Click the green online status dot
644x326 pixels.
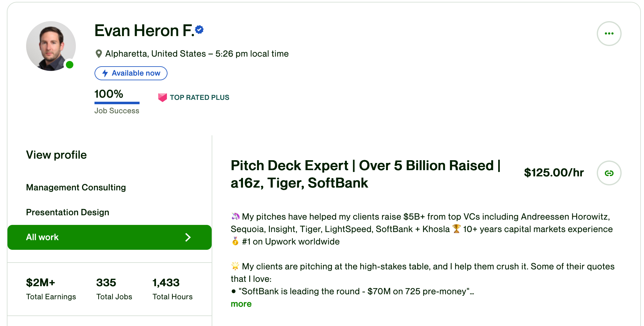[x=70, y=65]
